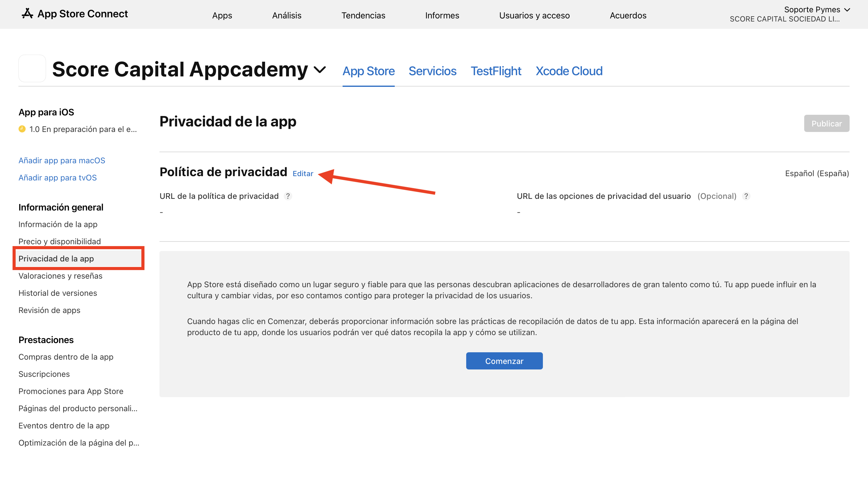The height and width of the screenshot is (483, 868).
Task: Click the URL de las opciones de privacidad label
Action: point(604,196)
